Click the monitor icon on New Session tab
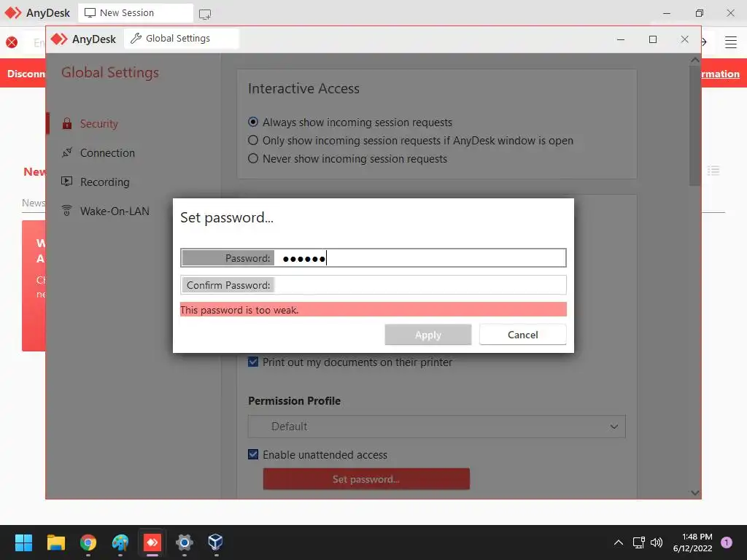The width and height of the screenshot is (747, 560). 90,13
